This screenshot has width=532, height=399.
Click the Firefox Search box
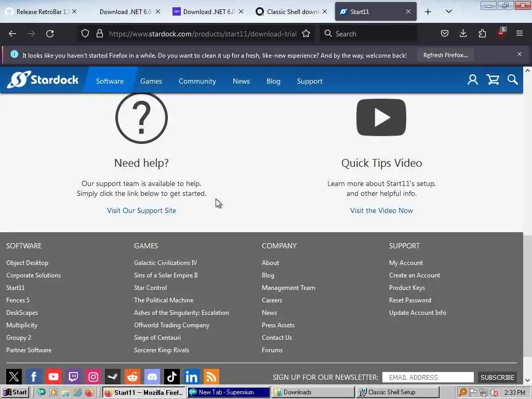point(368,34)
